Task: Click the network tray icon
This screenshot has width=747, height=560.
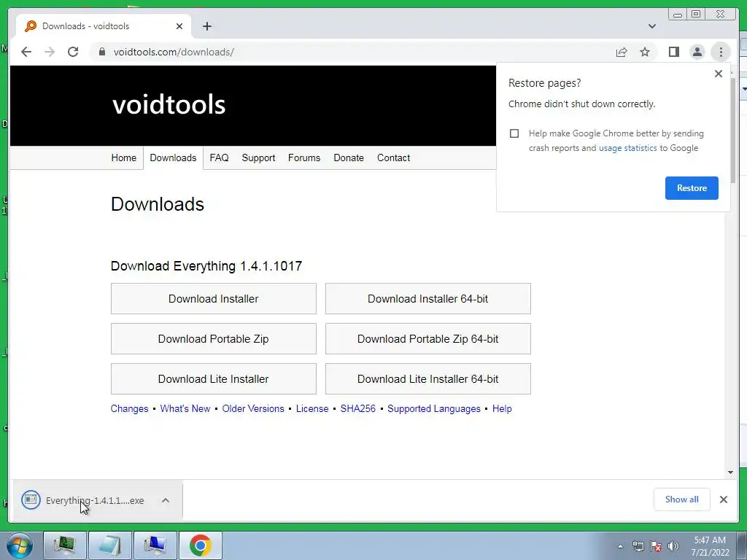Action: tap(638, 546)
